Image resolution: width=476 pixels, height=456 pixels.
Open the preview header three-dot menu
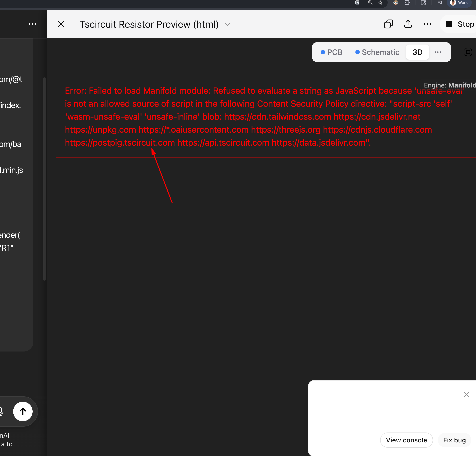click(x=428, y=24)
